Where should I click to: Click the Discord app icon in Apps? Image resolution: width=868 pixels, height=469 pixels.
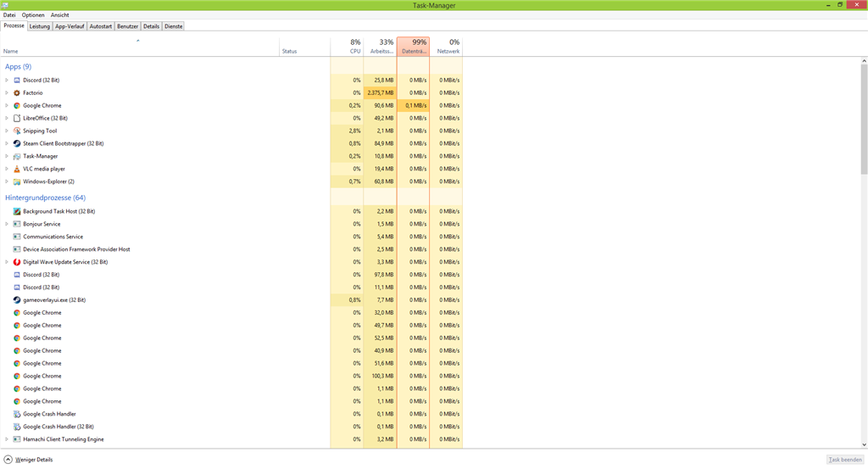17,81
